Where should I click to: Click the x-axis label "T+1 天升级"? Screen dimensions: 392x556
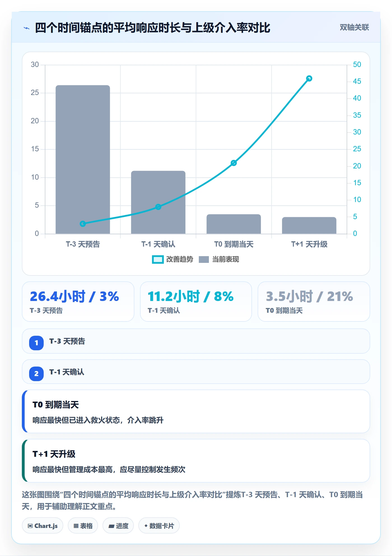309,244
